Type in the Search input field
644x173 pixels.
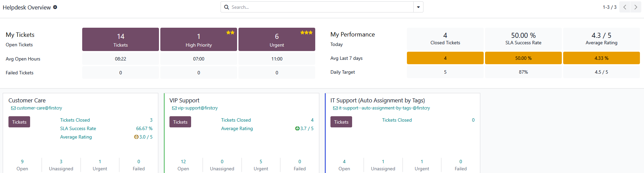[321, 7]
